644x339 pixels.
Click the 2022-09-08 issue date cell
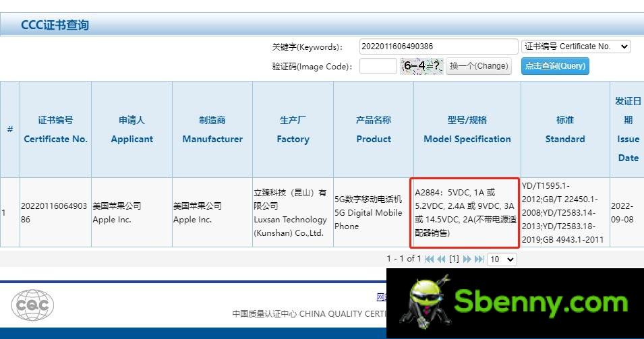(x=627, y=212)
